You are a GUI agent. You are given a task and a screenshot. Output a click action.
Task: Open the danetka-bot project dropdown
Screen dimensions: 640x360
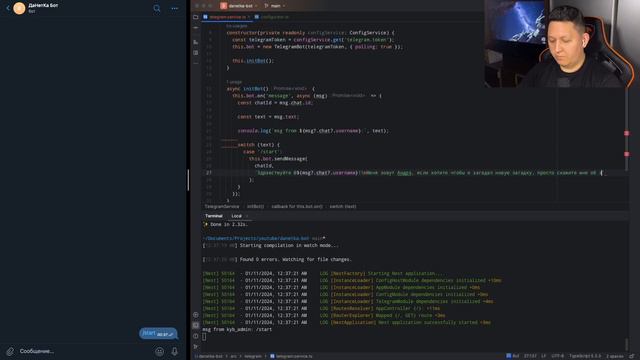(x=239, y=6)
